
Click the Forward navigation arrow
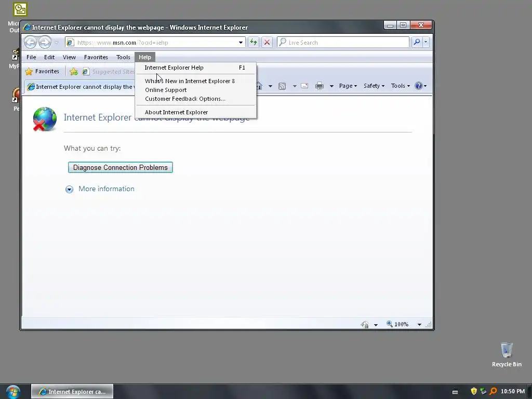coord(45,43)
